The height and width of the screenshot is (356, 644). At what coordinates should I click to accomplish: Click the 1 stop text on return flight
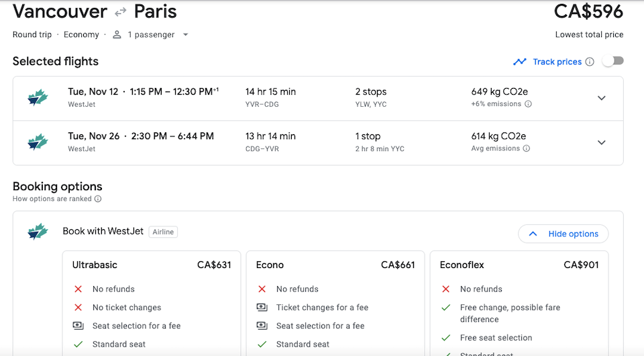click(x=368, y=136)
